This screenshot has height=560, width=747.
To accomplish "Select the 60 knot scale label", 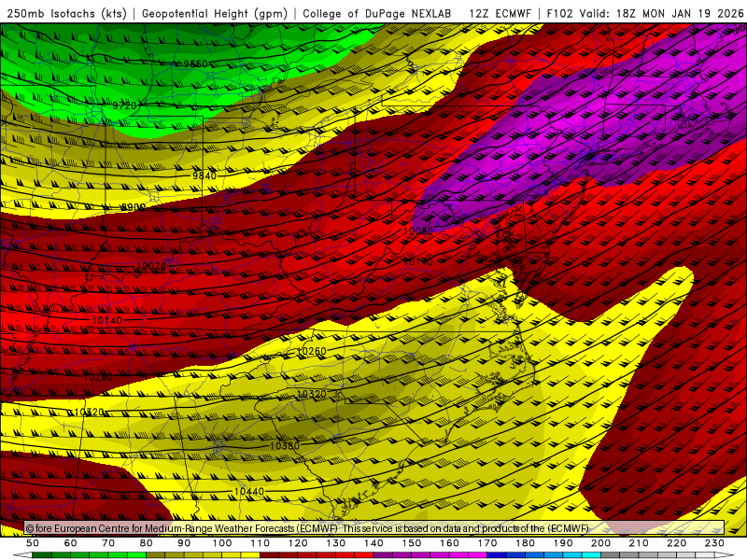I will point(71,543).
